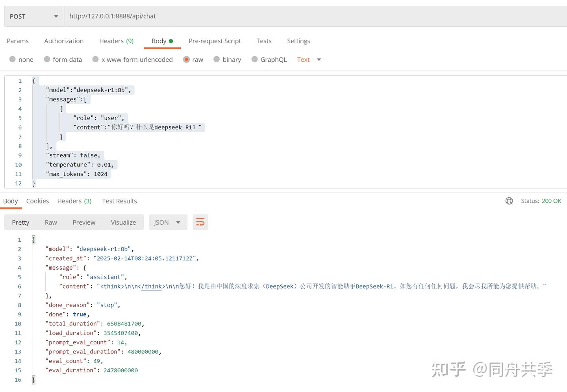Screen dimensions: 567x392
Task: Open Test Results tab
Action: click(119, 201)
